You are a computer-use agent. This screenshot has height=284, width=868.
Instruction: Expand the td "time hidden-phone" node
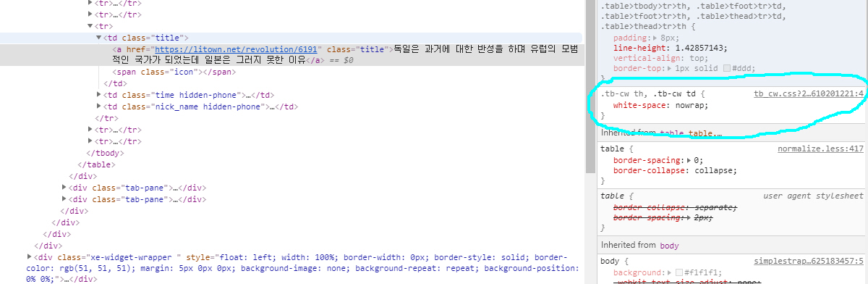[99, 95]
